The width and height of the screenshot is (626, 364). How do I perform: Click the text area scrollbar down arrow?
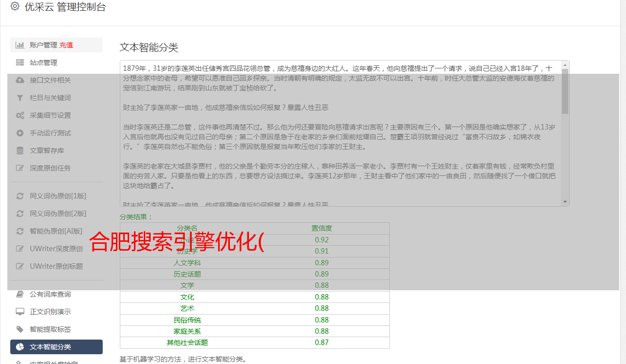[x=565, y=202]
